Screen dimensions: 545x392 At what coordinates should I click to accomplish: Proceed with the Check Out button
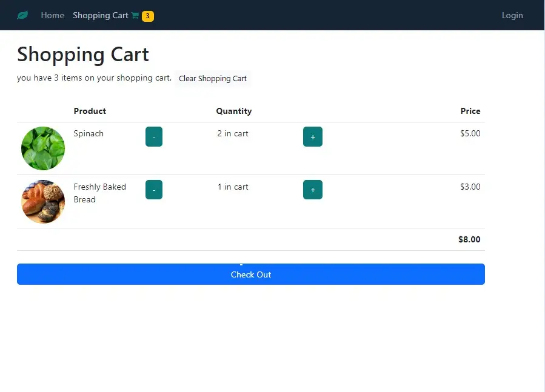click(x=251, y=274)
